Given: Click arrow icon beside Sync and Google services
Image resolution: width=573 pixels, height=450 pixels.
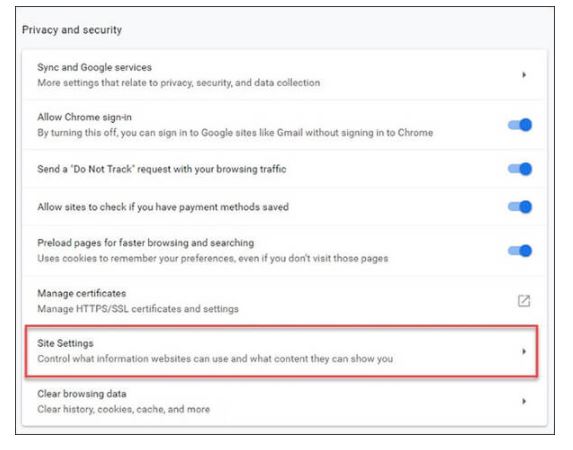Looking at the screenshot, I should point(524,75).
